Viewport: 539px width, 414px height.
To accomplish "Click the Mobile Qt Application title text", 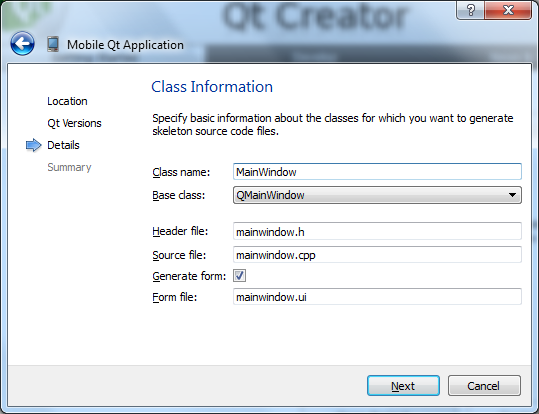I will [125, 45].
